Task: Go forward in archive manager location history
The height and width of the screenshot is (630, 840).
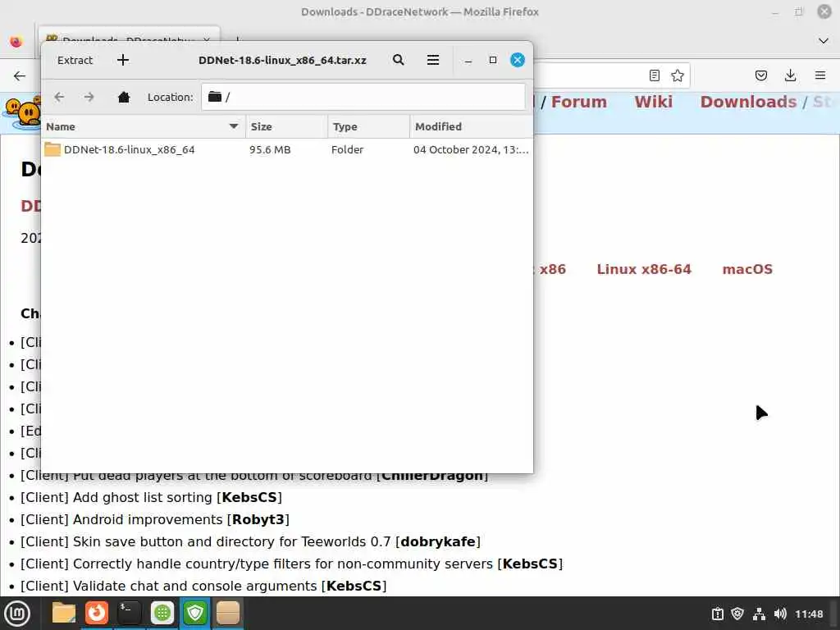Action: 89,97
